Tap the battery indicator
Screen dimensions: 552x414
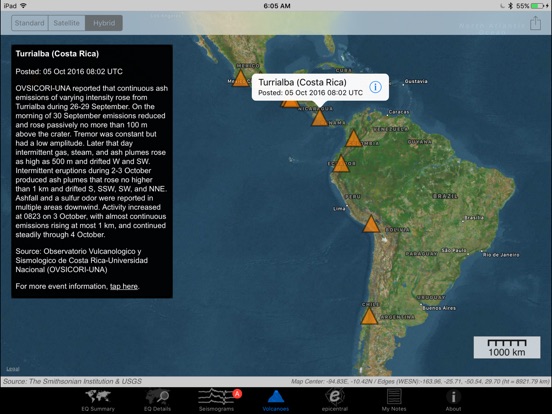pos(537,6)
